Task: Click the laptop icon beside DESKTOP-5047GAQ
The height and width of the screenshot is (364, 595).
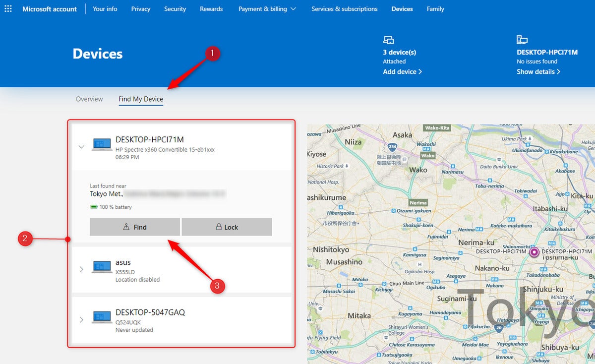Action: tap(102, 317)
